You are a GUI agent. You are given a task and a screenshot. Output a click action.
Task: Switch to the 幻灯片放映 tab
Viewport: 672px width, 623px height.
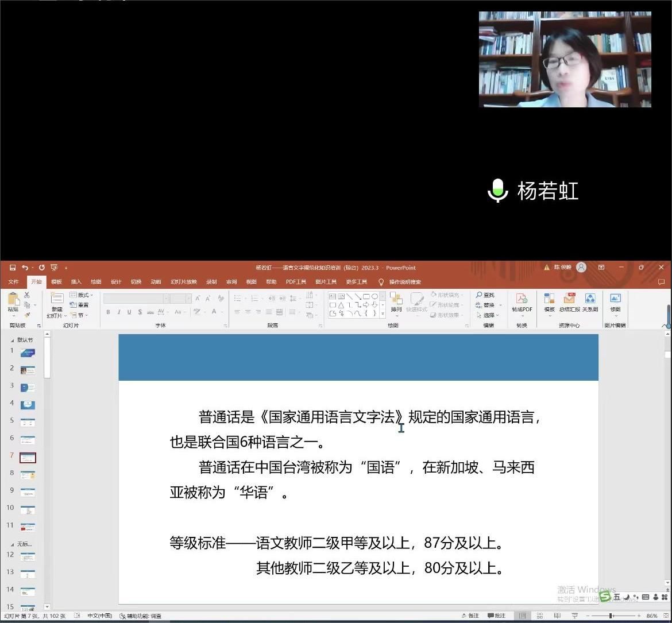(x=183, y=282)
